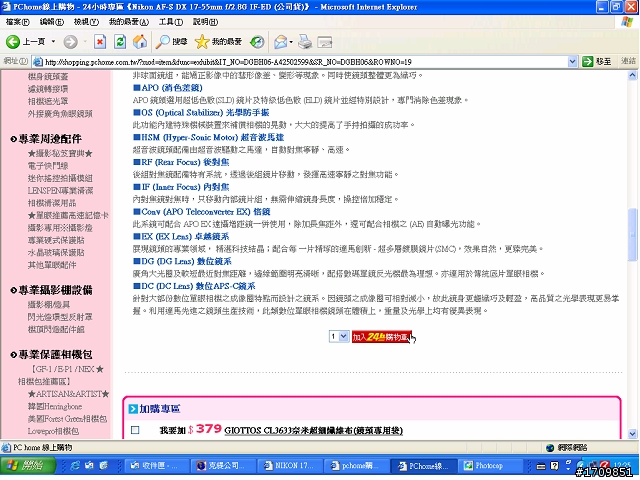
Task: Open the File menu
Action: point(18,22)
